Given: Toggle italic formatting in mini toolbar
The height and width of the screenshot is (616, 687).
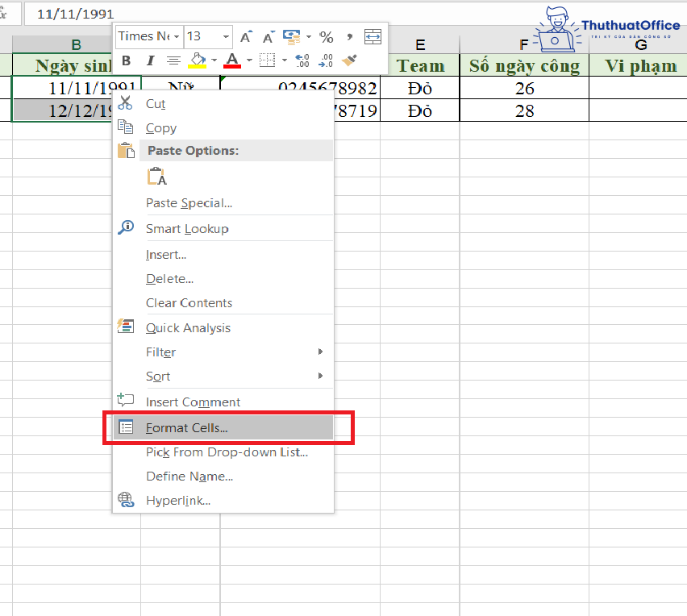Looking at the screenshot, I should (150, 60).
